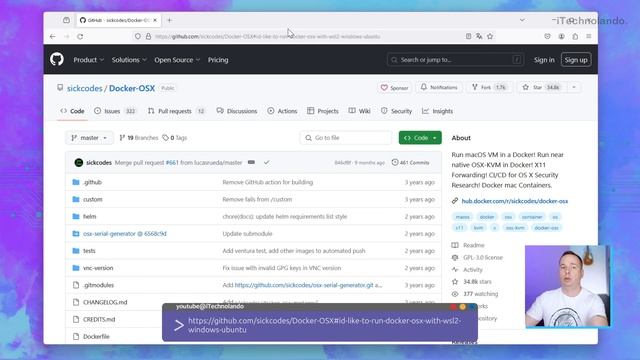Click the Go to file search field
The image size is (640, 360).
click(346, 138)
